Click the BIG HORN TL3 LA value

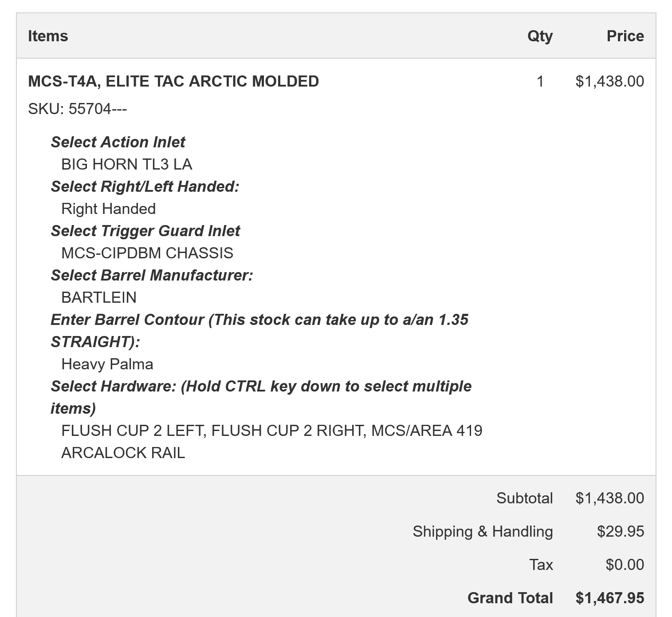point(126,164)
